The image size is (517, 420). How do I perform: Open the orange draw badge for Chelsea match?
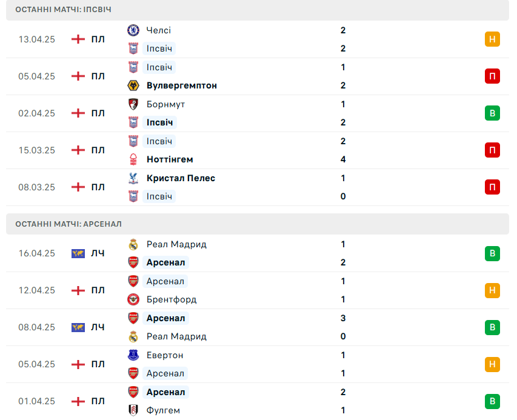click(492, 39)
